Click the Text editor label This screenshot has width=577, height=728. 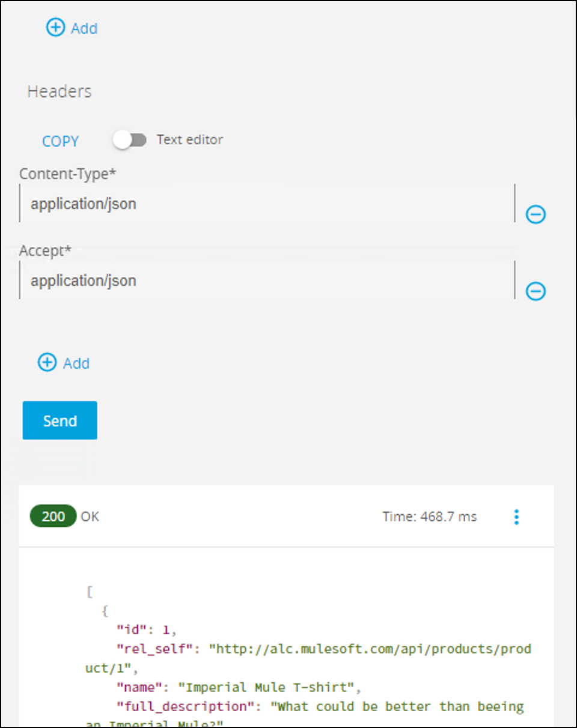[189, 139]
